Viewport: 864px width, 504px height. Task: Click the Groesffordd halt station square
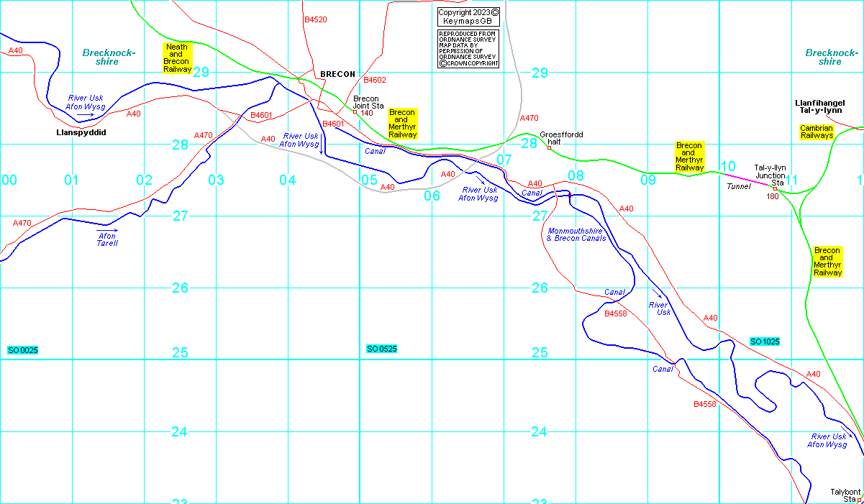(549, 148)
